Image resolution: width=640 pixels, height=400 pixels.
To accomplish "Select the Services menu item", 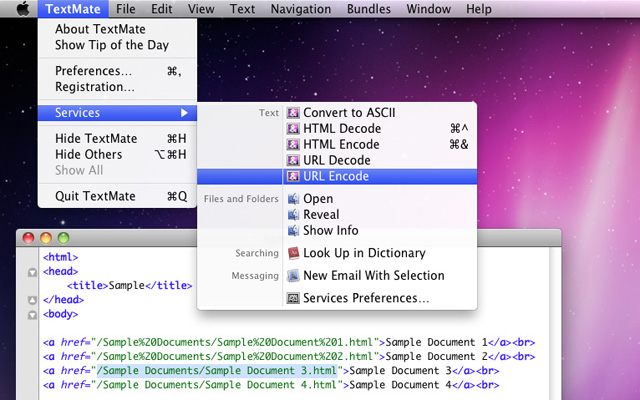I will click(x=118, y=113).
